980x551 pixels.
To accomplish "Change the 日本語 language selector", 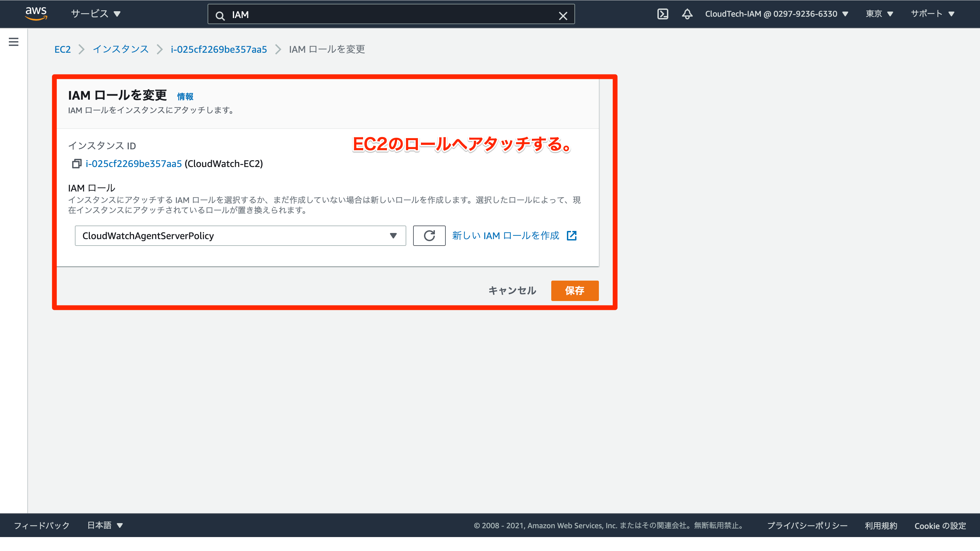I will pos(105,525).
